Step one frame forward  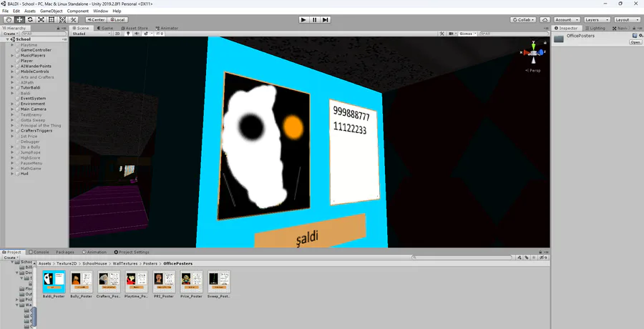[326, 20]
